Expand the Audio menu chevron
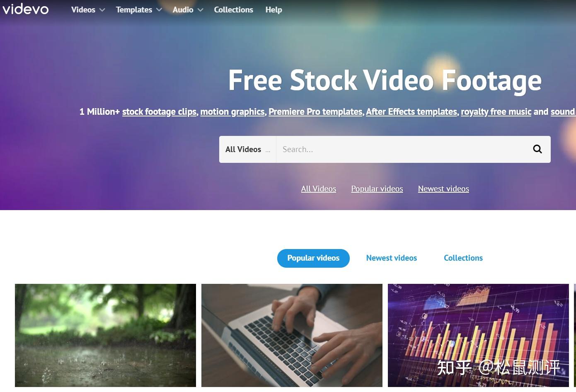This screenshot has width=576, height=392. pos(200,10)
